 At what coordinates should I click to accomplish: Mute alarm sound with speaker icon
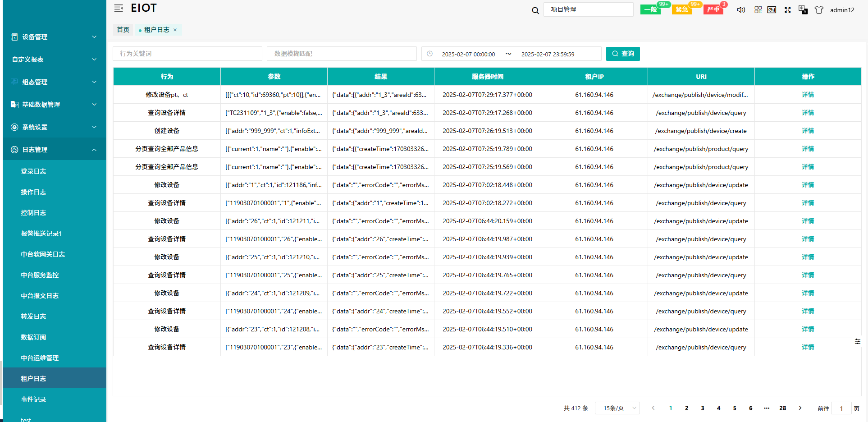740,10
